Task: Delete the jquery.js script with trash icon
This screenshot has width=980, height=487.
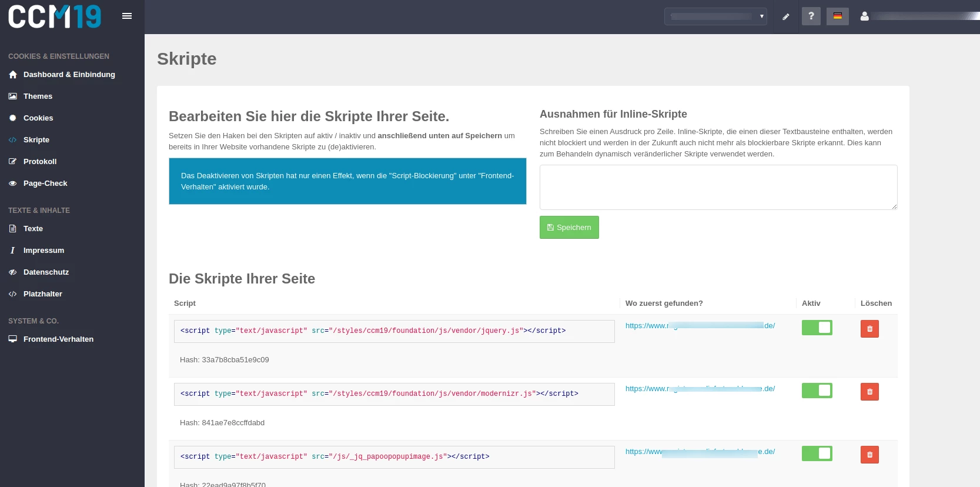Action: (x=869, y=329)
